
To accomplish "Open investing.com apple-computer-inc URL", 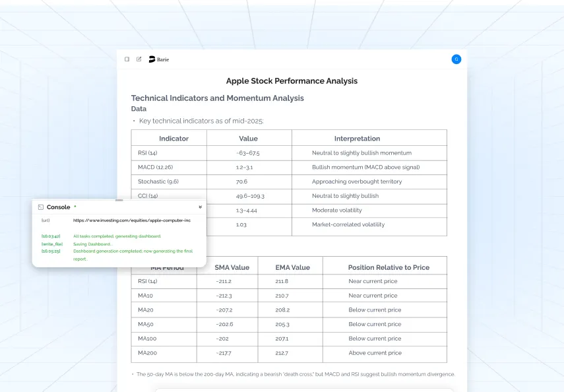I will (132, 220).
